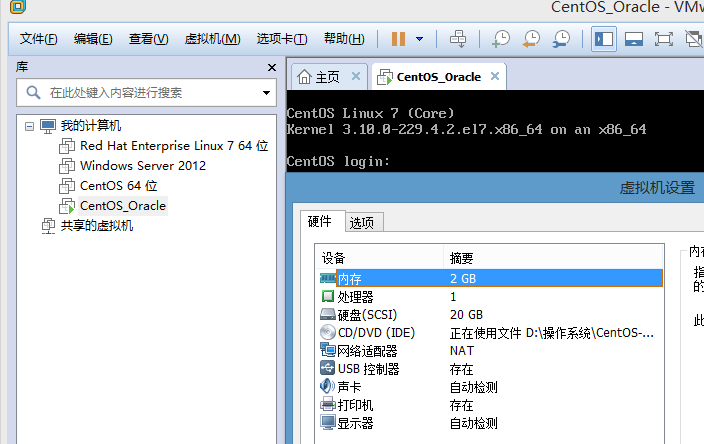
Task: Click the 设备 column header
Action: [x=379, y=258]
